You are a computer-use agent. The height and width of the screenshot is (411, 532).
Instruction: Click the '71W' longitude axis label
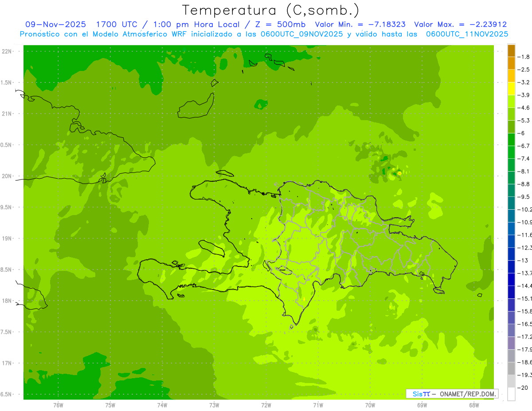pos(318,405)
